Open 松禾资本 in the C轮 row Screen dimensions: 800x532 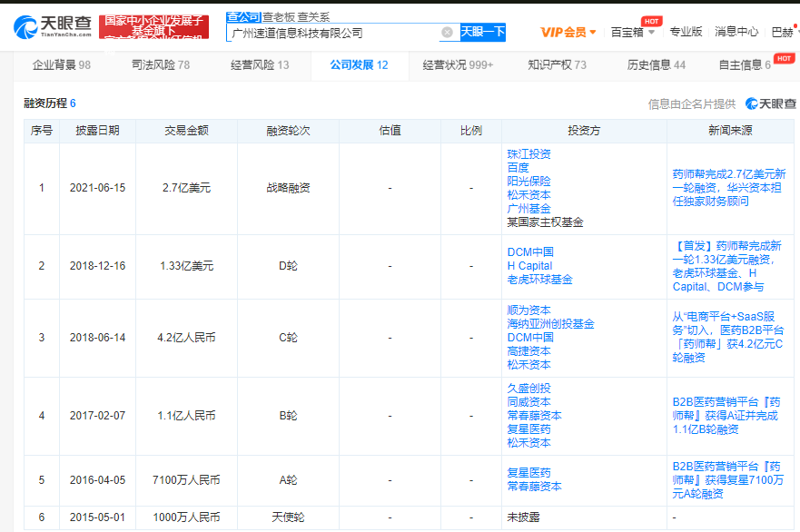(528, 365)
